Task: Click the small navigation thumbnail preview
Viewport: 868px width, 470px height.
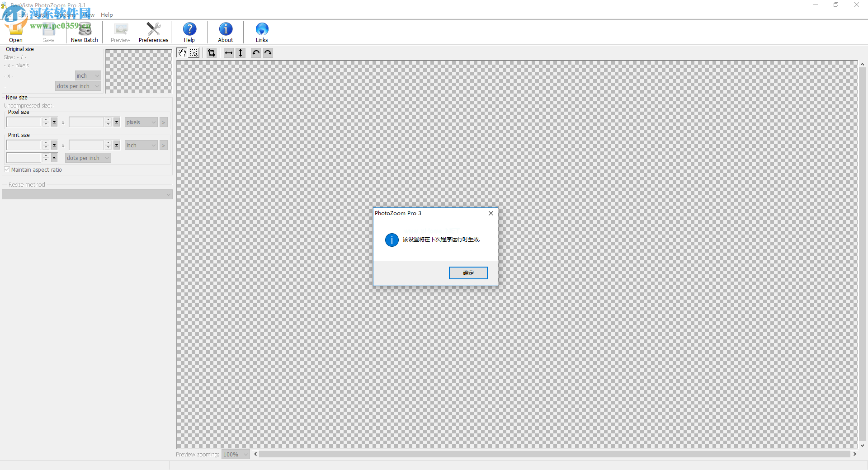Action: coord(138,71)
